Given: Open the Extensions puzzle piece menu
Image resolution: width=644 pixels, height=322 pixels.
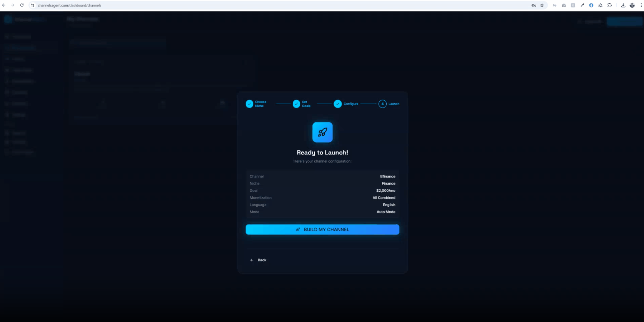Looking at the screenshot, I should coord(610,5).
